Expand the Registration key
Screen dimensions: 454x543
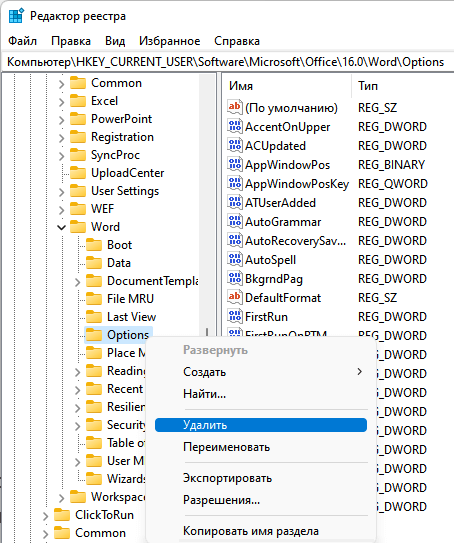tap(61, 137)
